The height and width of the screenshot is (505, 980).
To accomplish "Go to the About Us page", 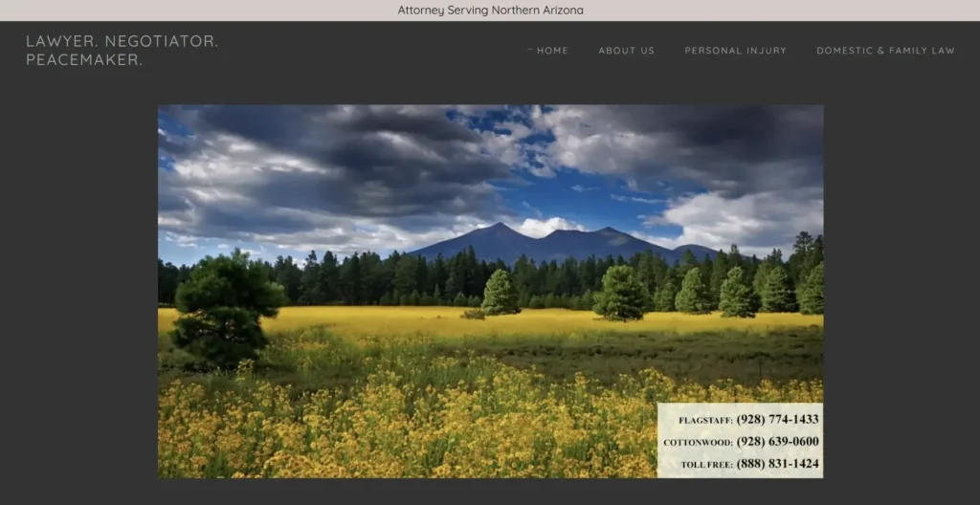I will coord(626,51).
